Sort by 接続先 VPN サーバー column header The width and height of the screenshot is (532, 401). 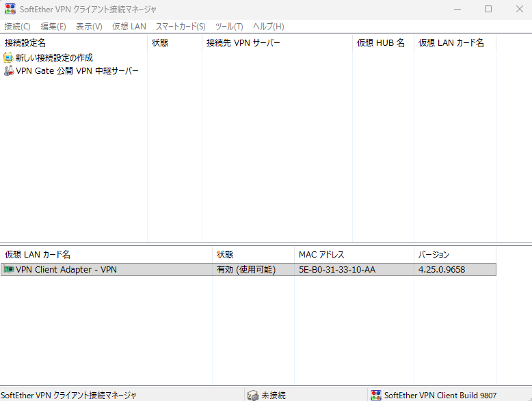(x=243, y=43)
